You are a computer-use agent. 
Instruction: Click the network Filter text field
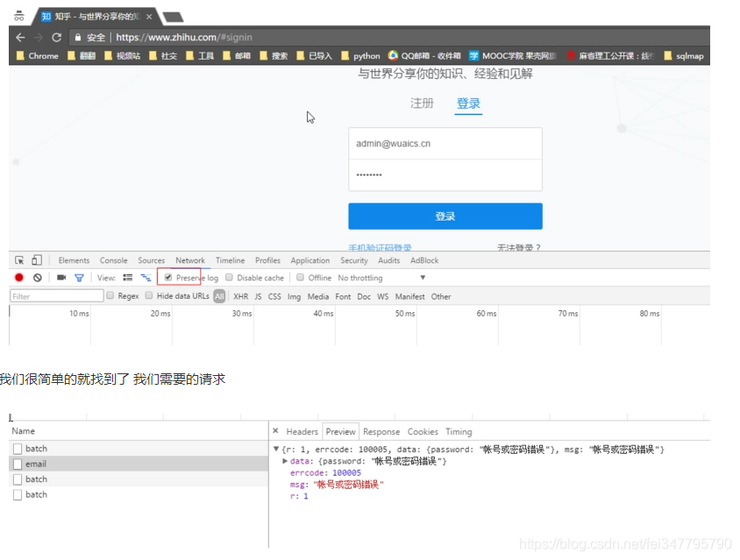pos(57,296)
